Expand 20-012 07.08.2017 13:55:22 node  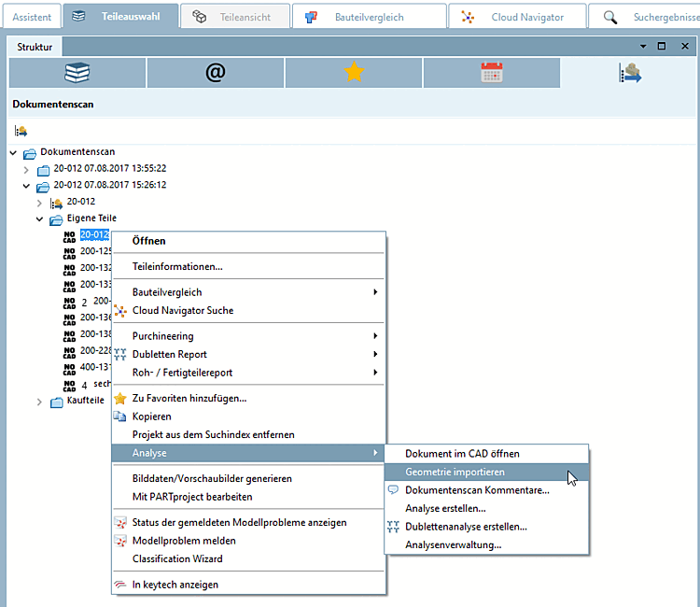(x=26, y=170)
